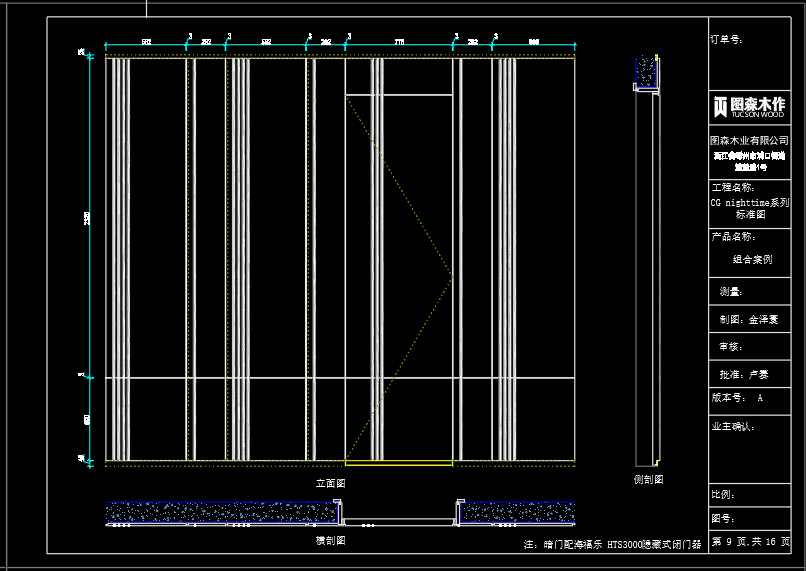Click the blue hatched top of side section

(647, 72)
